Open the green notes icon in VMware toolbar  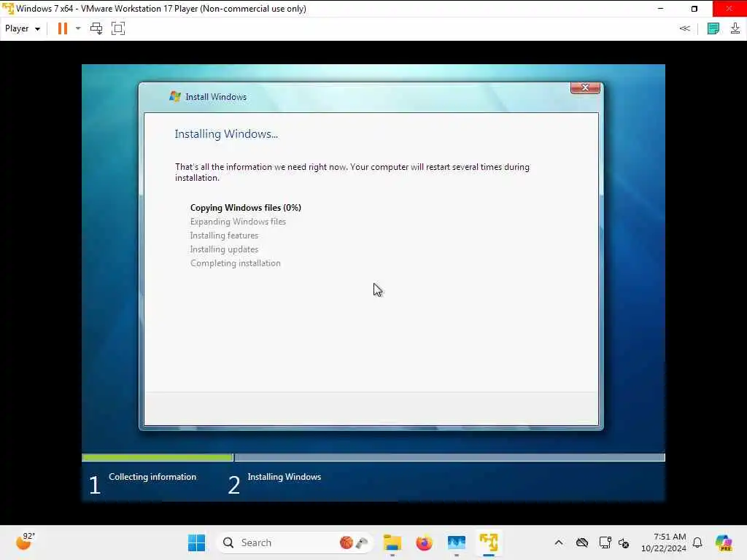coord(713,28)
